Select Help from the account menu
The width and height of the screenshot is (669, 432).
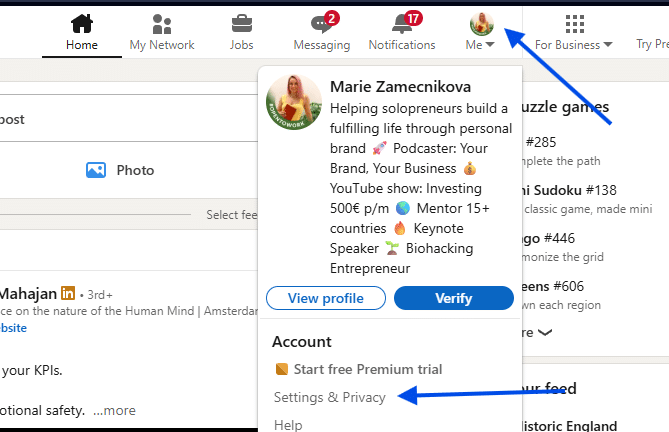[x=288, y=425]
